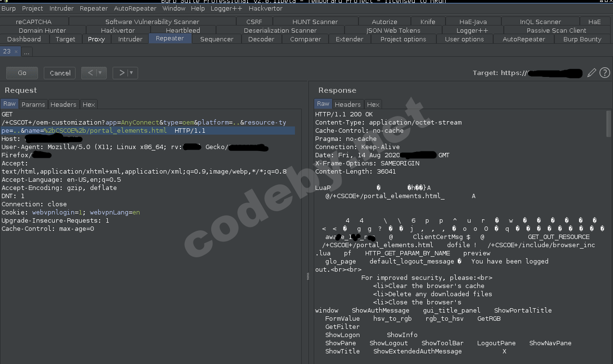
Task: Switch to the Sequencer tab
Action: coord(217,39)
